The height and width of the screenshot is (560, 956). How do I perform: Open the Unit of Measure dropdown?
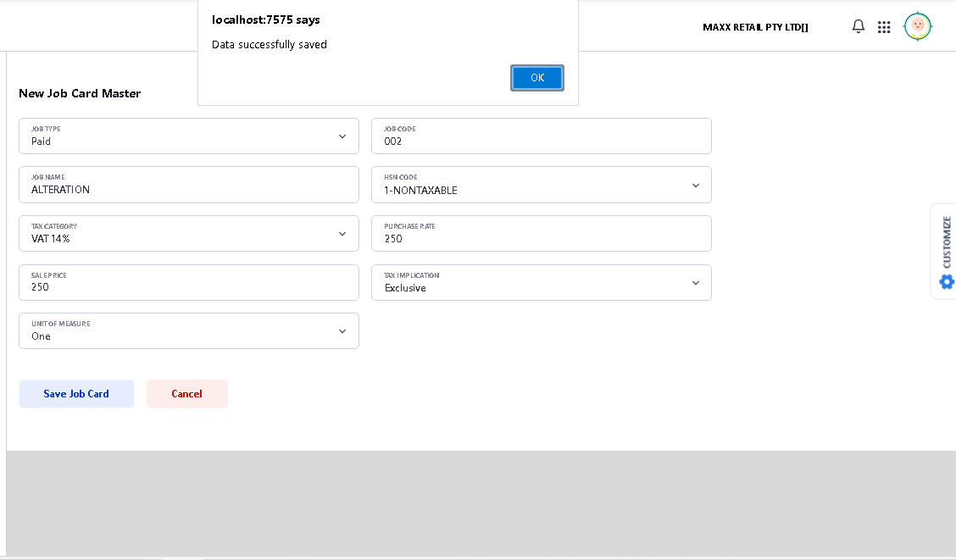click(x=188, y=331)
